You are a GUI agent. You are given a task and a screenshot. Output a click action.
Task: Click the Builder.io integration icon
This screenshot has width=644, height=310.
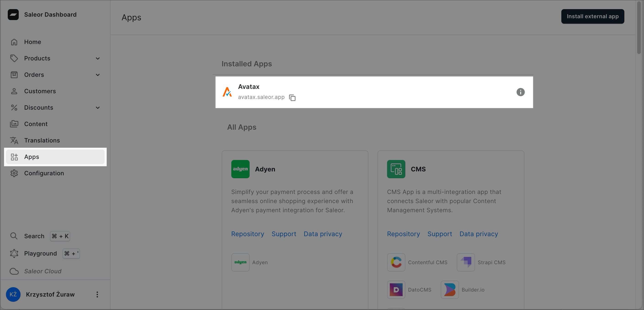(449, 289)
